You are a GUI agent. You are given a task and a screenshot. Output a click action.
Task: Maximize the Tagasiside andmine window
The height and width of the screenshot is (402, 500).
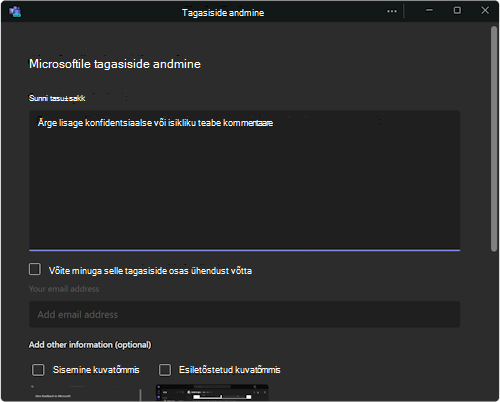click(x=457, y=11)
